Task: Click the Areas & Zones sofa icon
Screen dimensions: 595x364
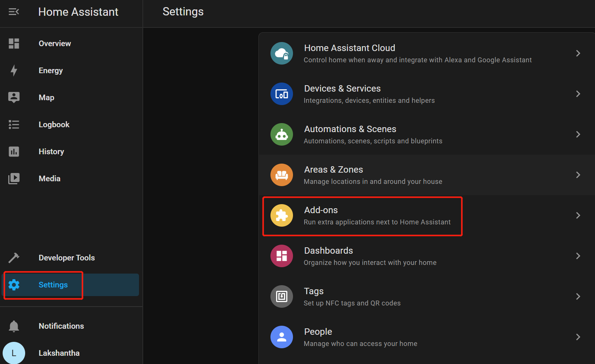Action: [x=282, y=175]
